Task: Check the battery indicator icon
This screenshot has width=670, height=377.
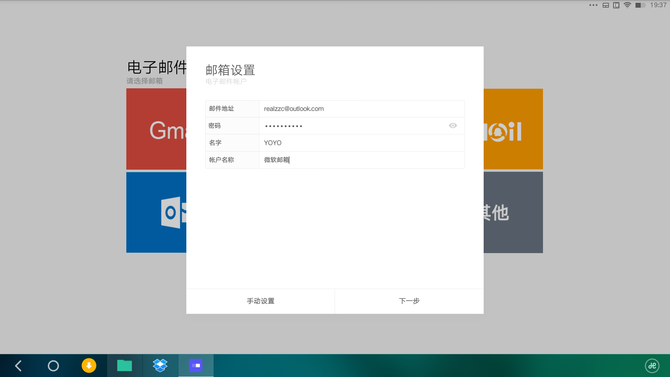Action: 640,5
